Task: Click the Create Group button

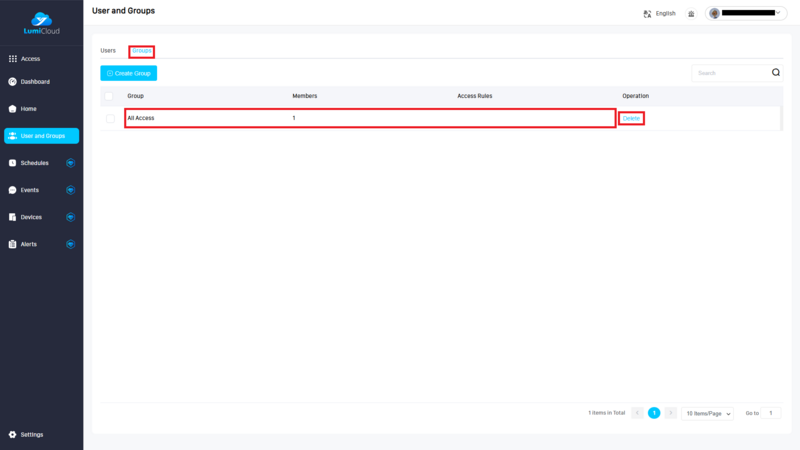Action: [x=129, y=73]
